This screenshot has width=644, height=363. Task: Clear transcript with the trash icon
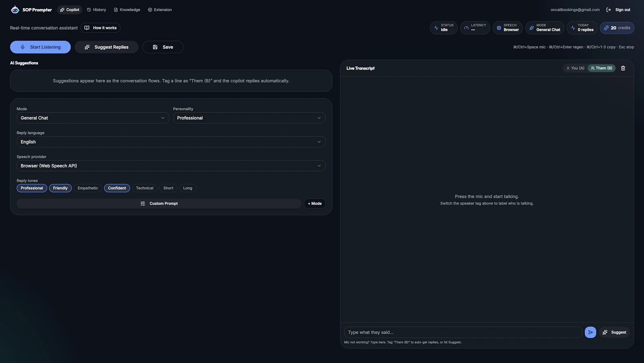[x=623, y=68]
